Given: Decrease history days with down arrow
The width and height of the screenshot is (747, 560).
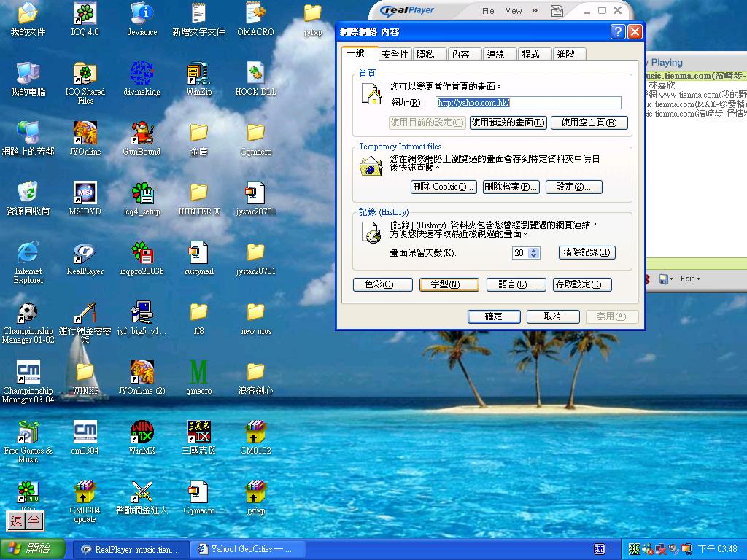Looking at the screenshot, I should [x=534, y=256].
